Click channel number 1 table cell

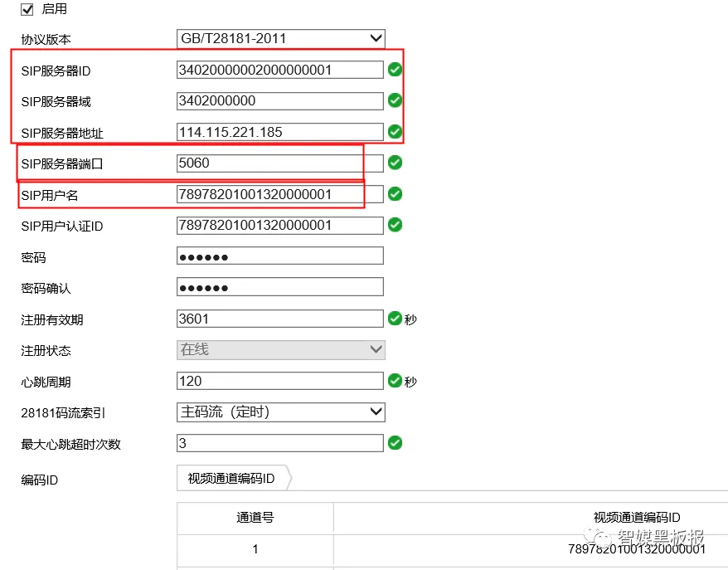(x=255, y=549)
